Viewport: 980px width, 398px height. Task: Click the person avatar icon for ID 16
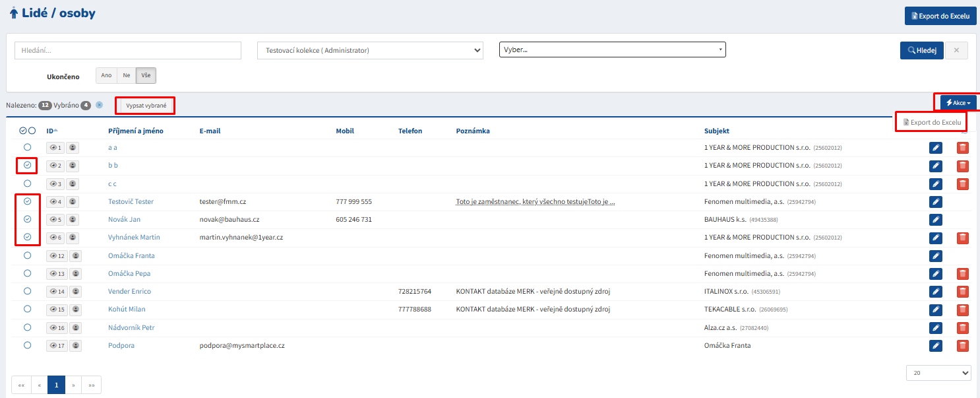point(76,327)
